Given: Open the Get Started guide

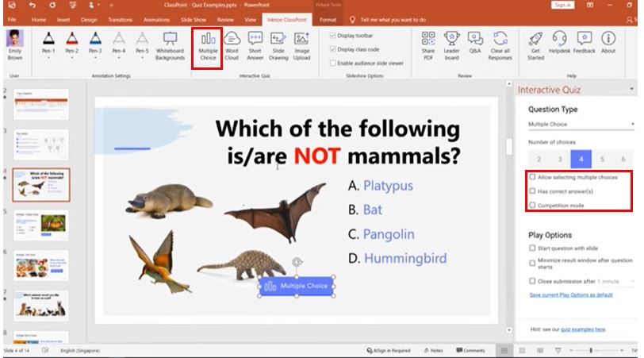Looking at the screenshot, I should click(x=535, y=46).
